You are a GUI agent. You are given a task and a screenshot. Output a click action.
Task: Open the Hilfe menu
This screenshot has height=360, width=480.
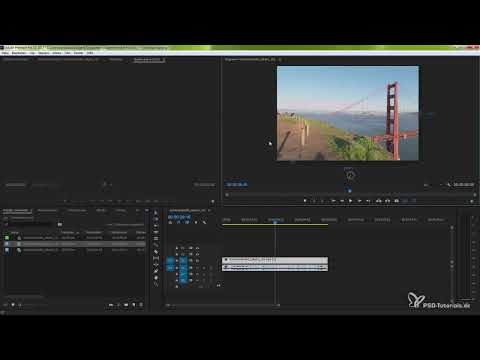[90, 53]
